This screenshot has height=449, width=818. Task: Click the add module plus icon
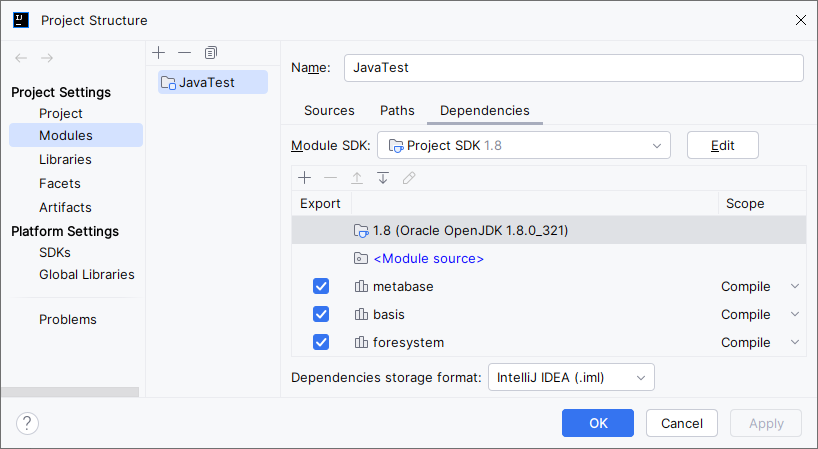[159, 52]
